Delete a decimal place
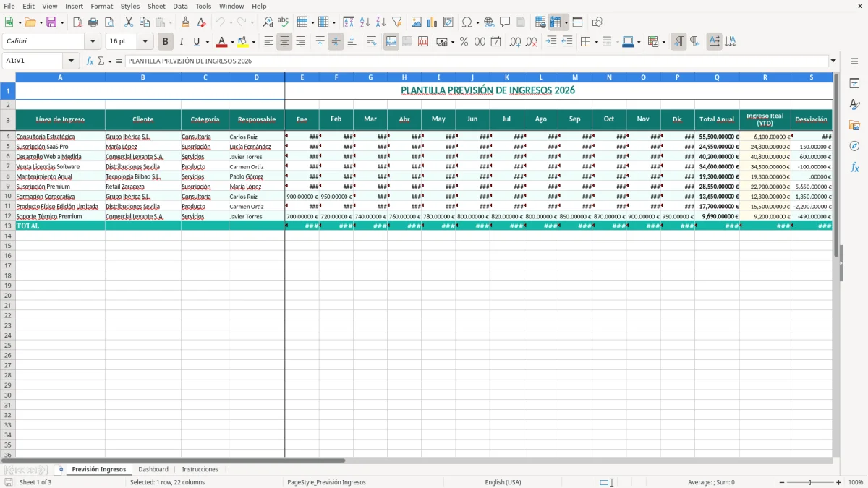 tap(531, 42)
